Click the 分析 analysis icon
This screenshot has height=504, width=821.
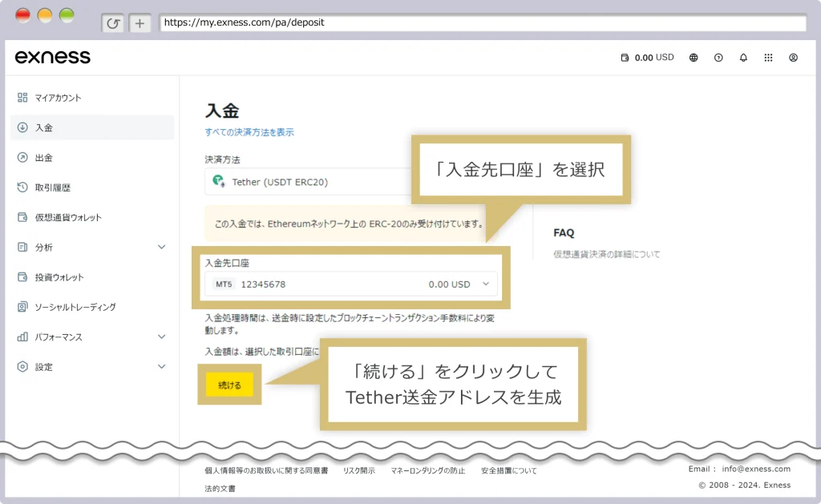[22, 247]
